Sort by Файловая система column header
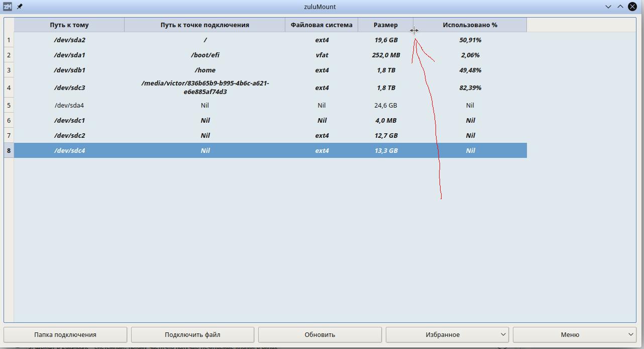This screenshot has width=644, height=349. [x=321, y=25]
